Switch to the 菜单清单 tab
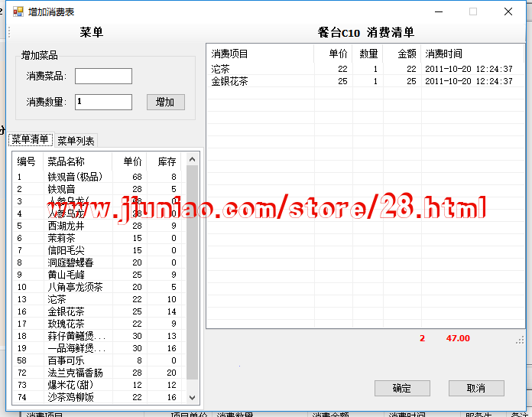Viewport: 532px width, 417px height. (x=31, y=139)
